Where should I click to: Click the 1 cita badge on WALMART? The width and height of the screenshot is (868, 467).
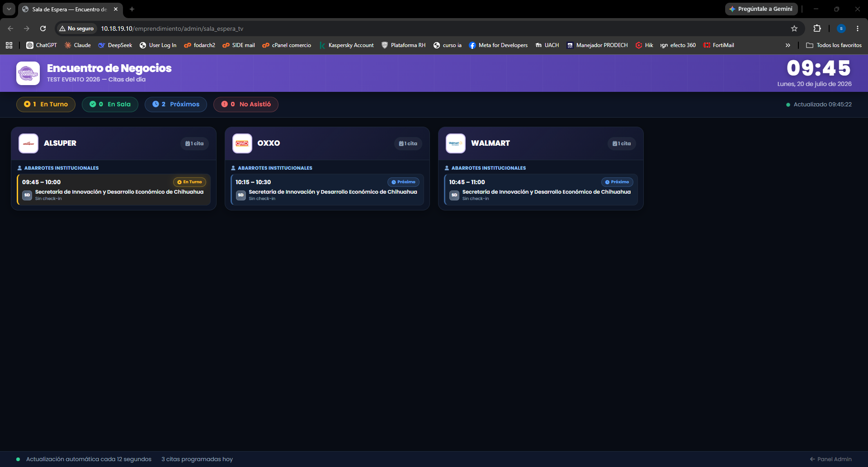622,143
